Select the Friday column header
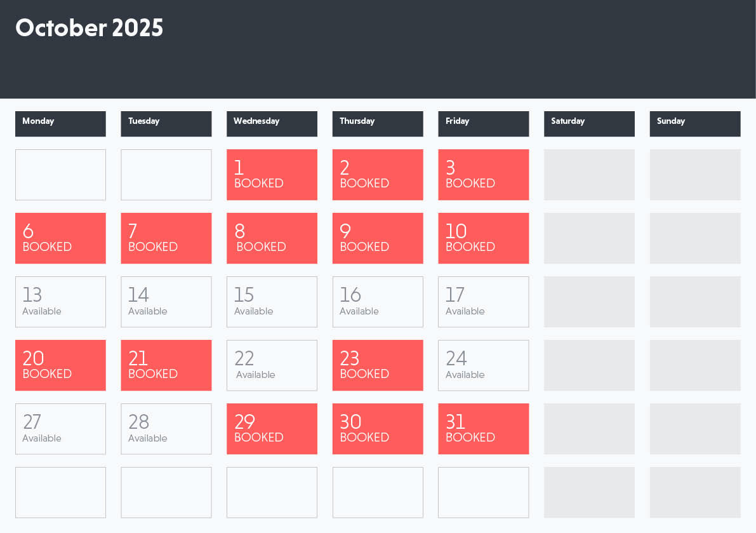Image resolution: width=756 pixels, height=533 pixels. (483, 124)
